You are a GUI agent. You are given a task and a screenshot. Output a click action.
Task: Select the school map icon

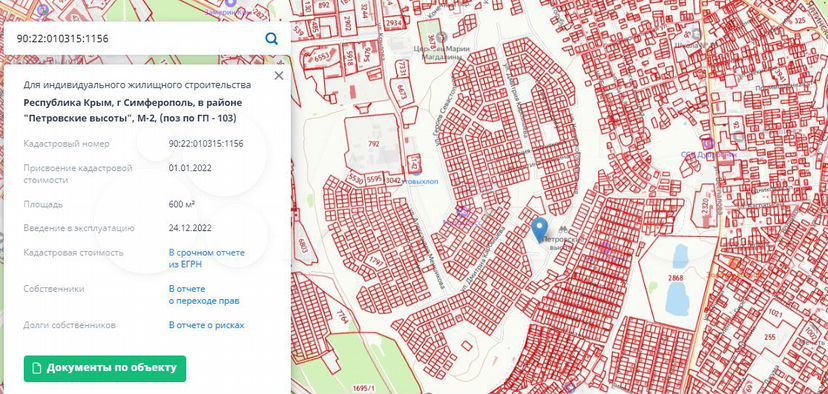pos(695,34)
